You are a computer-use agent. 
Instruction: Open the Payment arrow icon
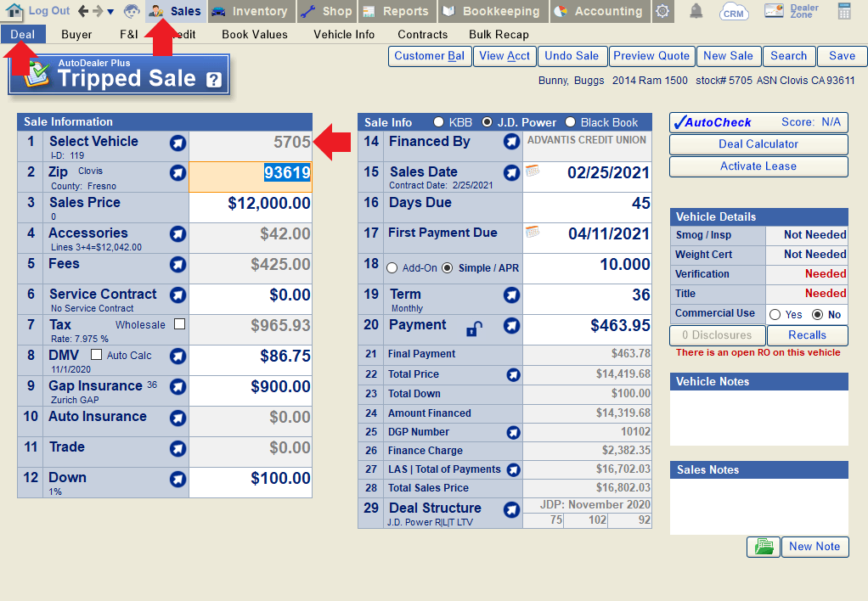pyautogui.click(x=511, y=326)
